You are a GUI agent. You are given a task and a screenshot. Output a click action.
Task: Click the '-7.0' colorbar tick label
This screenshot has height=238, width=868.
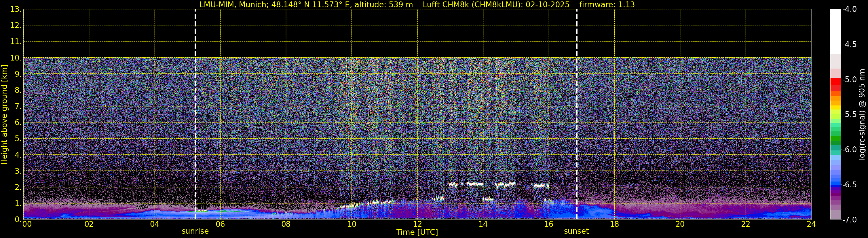tap(849, 220)
